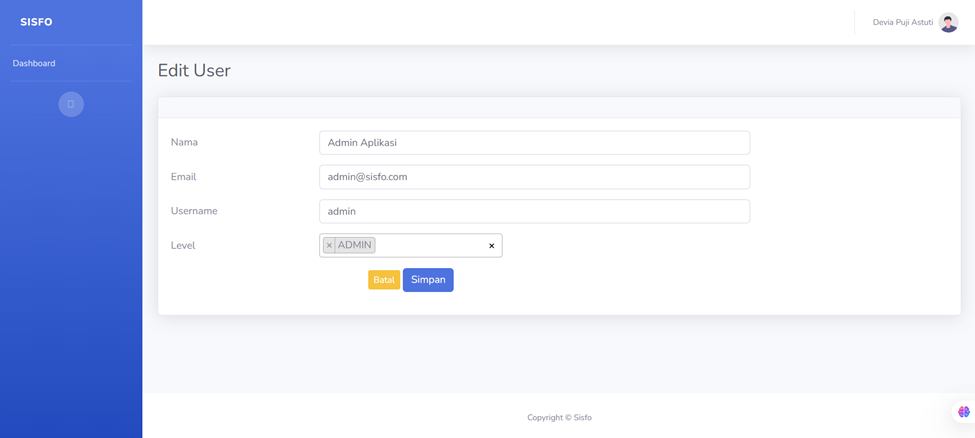Click the user avatar picture
Image resolution: width=975 pixels, height=438 pixels.
tap(948, 22)
